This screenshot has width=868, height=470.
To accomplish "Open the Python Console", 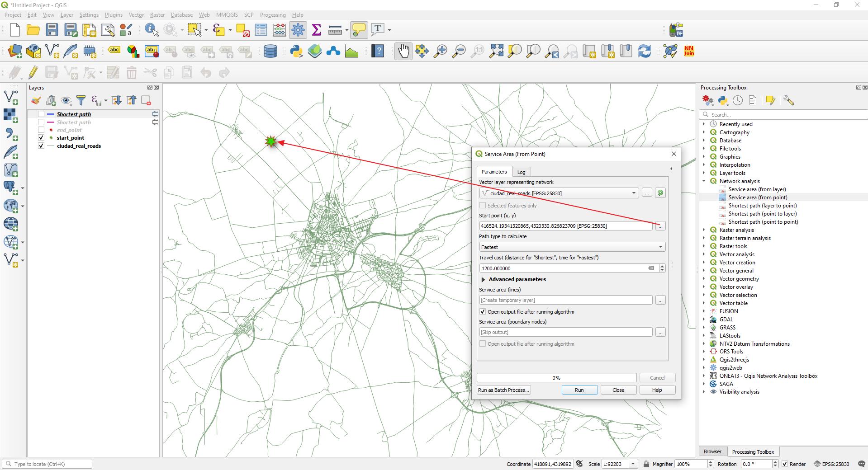I will [x=296, y=51].
